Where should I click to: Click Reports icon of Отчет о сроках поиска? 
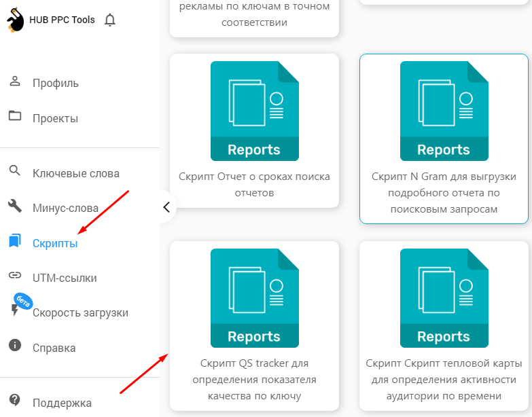click(x=255, y=111)
